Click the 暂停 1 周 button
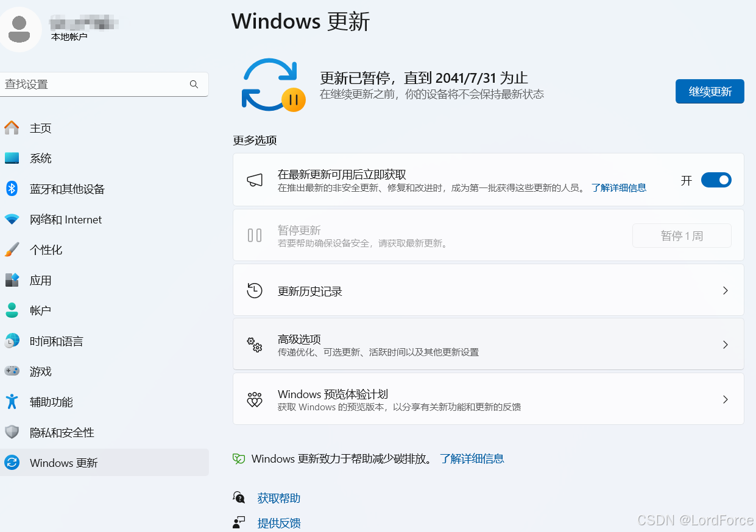This screenshot has height=532, width=756. 682,236
